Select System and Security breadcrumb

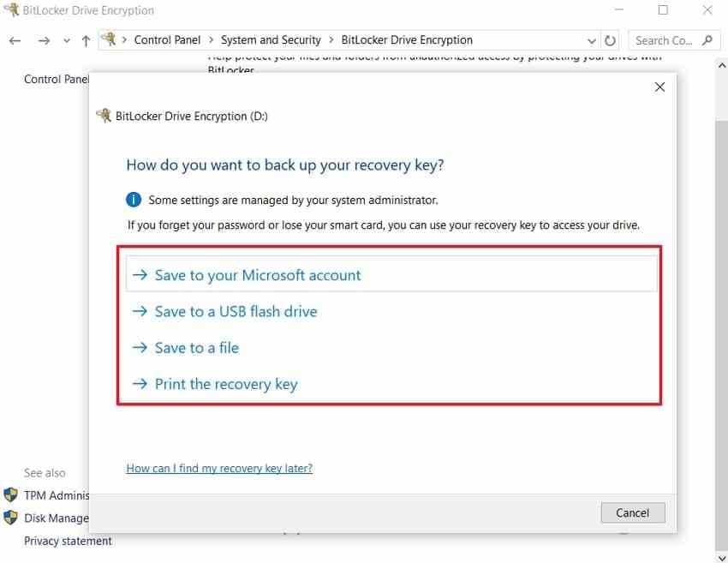(x=271, y=40)
